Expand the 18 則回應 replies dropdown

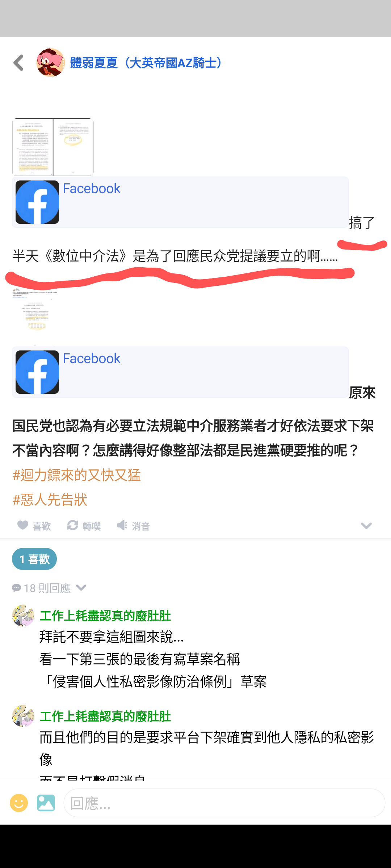point(49,588)
